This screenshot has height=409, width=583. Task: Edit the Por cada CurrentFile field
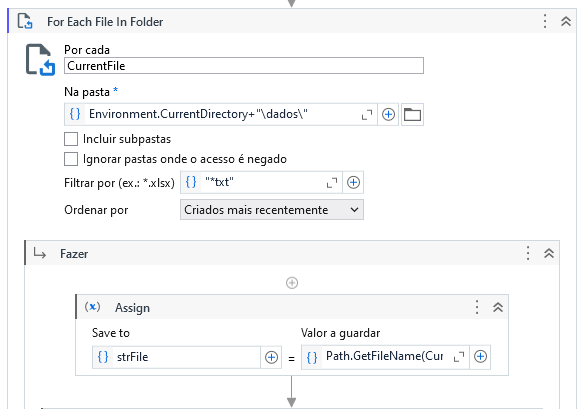click(x=244, y=66)
